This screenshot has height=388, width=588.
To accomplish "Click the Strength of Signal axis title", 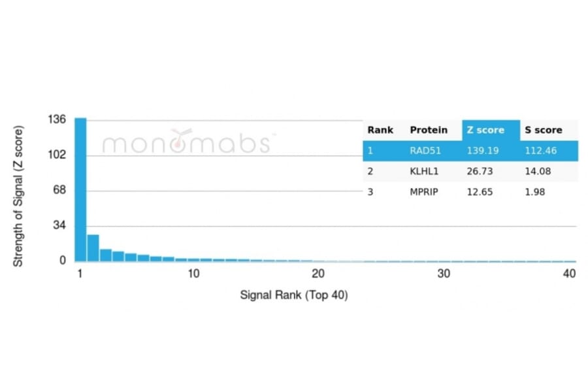I will pos(18,196).
